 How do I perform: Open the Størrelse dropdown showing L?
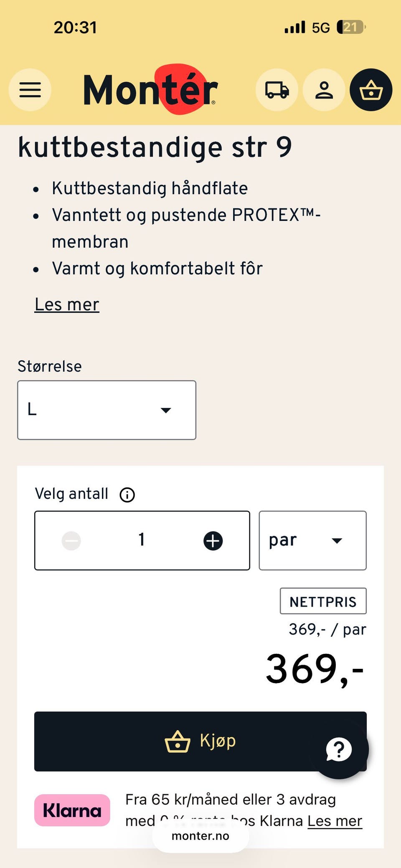pyautogui.click(x=106, y=409)
